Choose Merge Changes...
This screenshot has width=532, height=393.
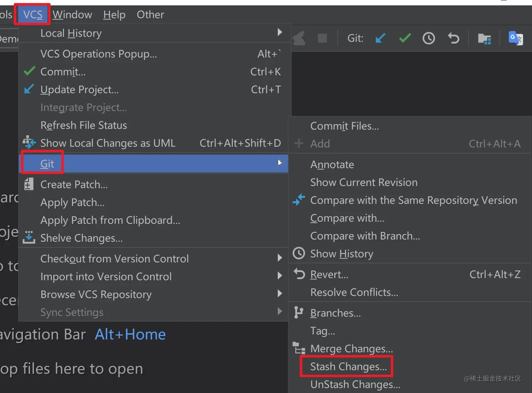coord(410,348)
